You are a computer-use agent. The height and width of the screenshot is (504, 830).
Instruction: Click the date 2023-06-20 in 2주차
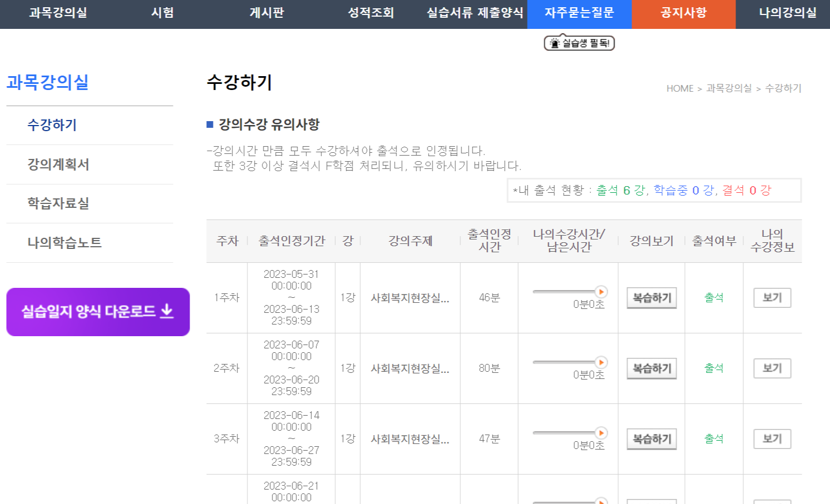[291, 380]
